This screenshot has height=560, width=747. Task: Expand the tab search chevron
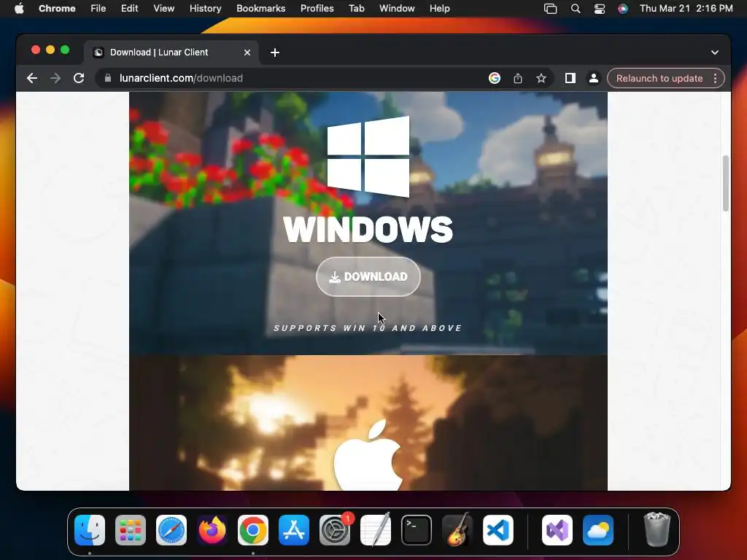click(x=715, y=52)
